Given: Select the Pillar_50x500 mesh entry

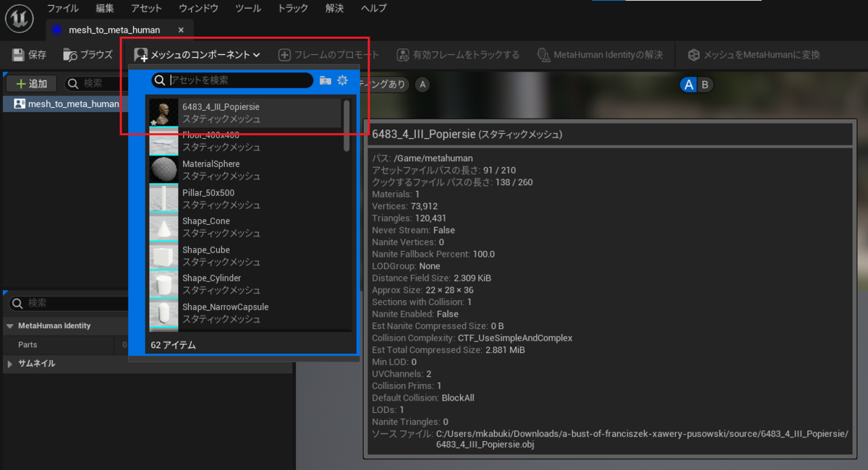Looking at the screenshot, I should (x=244, y=199).
